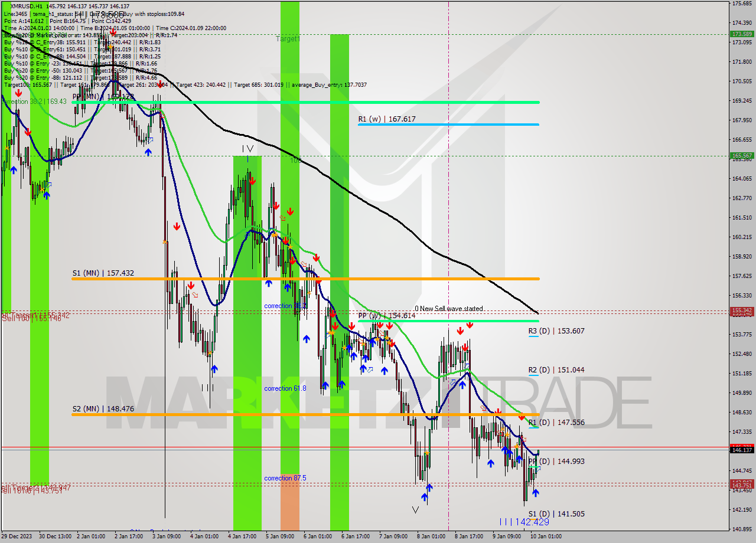Image resolution: width=756 pixels, height=543 pixels.
Task: Click the '2 Jan 17:00' time axis label
Action: pos(130,537)
